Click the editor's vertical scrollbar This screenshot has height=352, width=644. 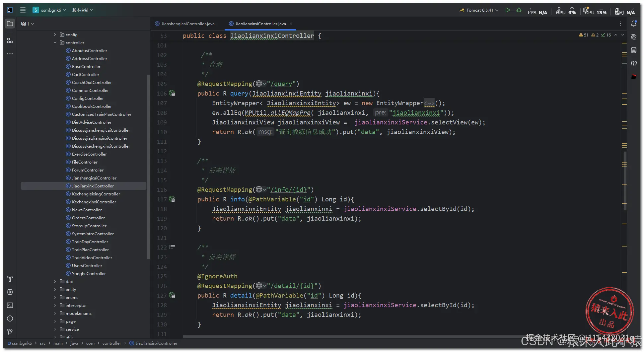point(625,181)
